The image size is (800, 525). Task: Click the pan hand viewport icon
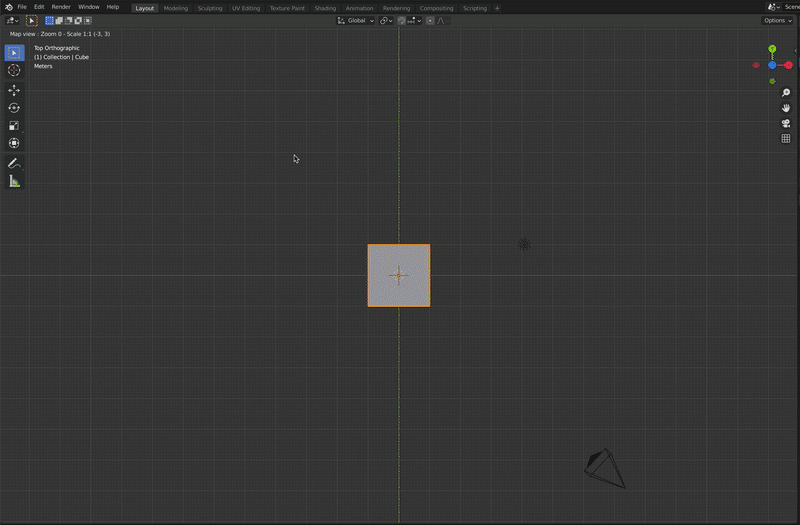tap(786, 108)
